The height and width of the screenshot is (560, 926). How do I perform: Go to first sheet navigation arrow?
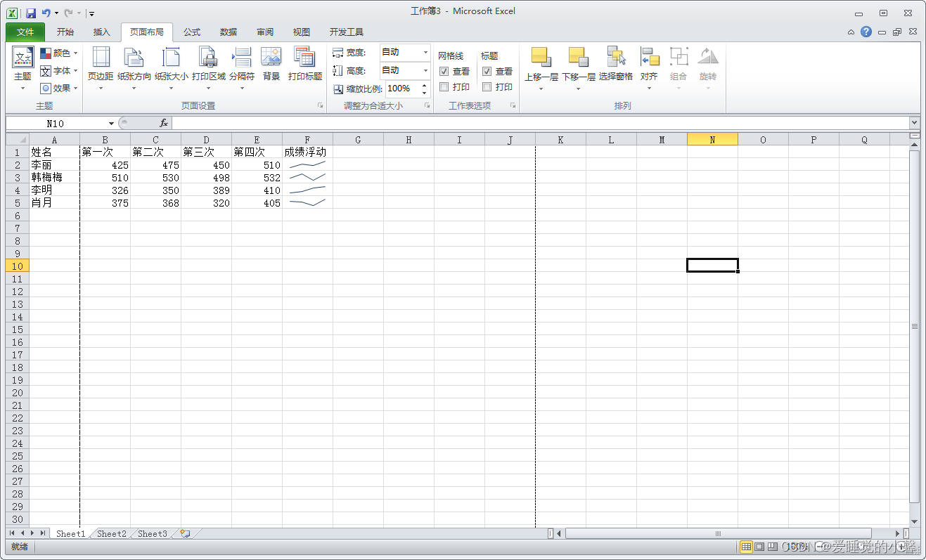pos(12,533)
